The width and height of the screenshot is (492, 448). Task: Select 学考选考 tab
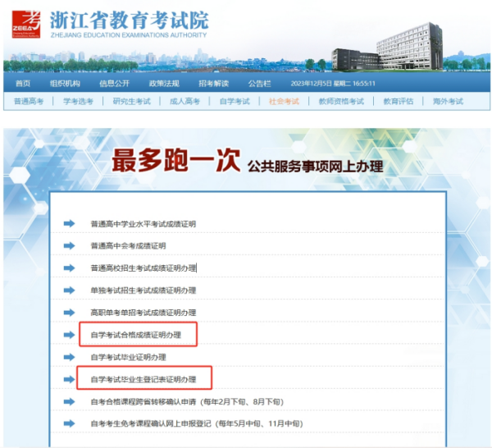tap(78, 102)
